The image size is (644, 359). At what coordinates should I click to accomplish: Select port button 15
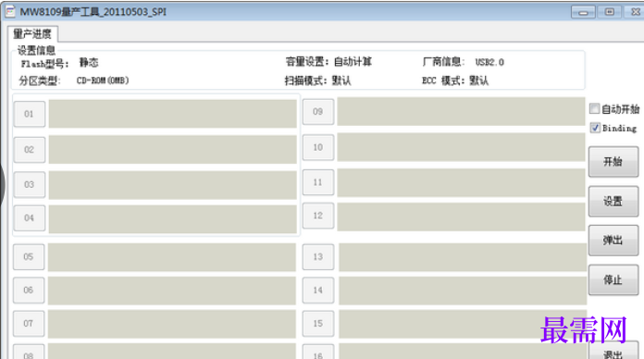[x=318, y=323]
